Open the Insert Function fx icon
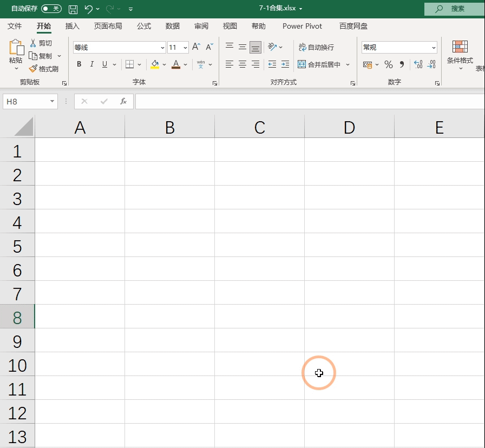 pyautogui.click(x=123, y=101)
